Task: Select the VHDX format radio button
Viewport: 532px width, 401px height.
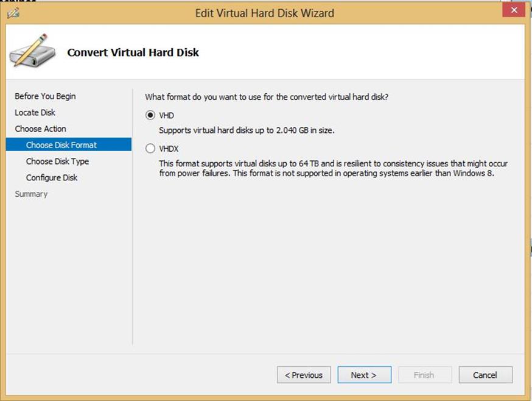Action: click(150, 149)
